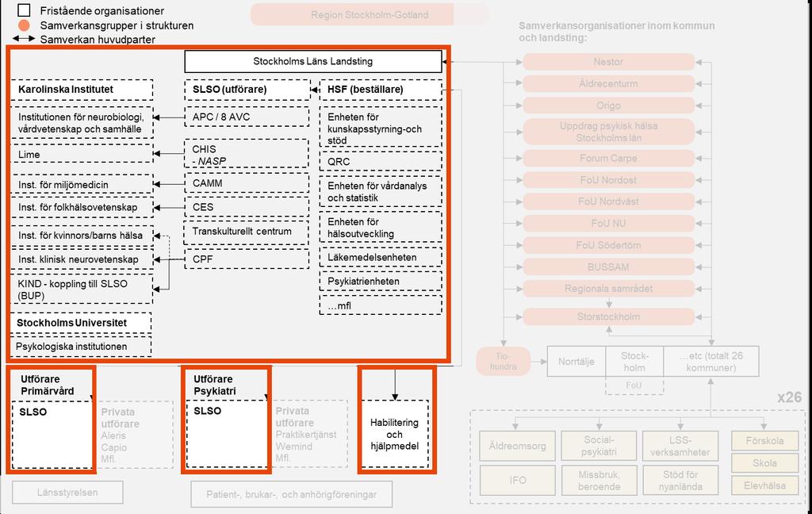Select the Förskola box
812x514 pixels.
click(765, 441)
